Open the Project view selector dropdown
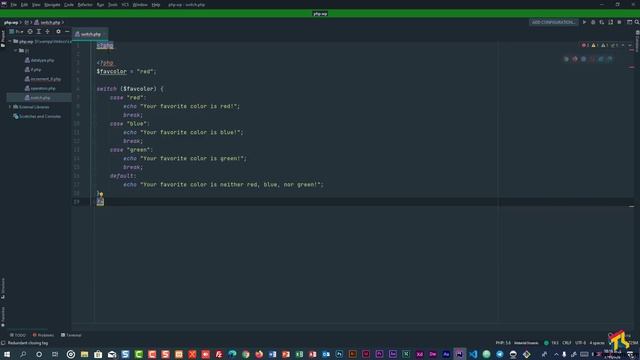 tap(16, 31)
